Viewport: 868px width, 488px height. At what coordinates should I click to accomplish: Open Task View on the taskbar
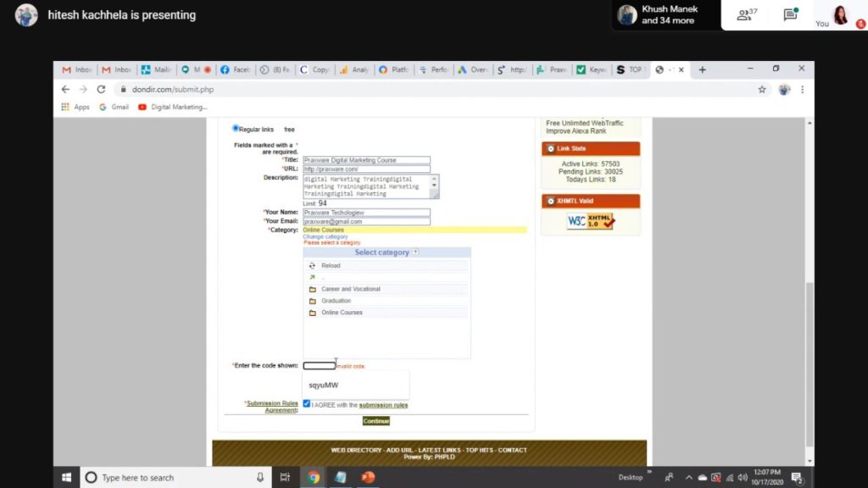tap(285, 477)
